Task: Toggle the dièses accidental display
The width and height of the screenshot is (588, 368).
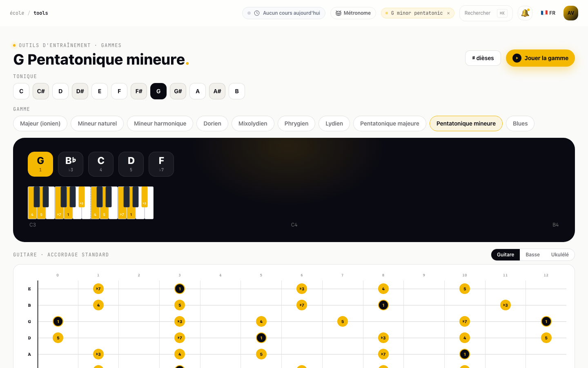Action: click(x=483, y=58)
